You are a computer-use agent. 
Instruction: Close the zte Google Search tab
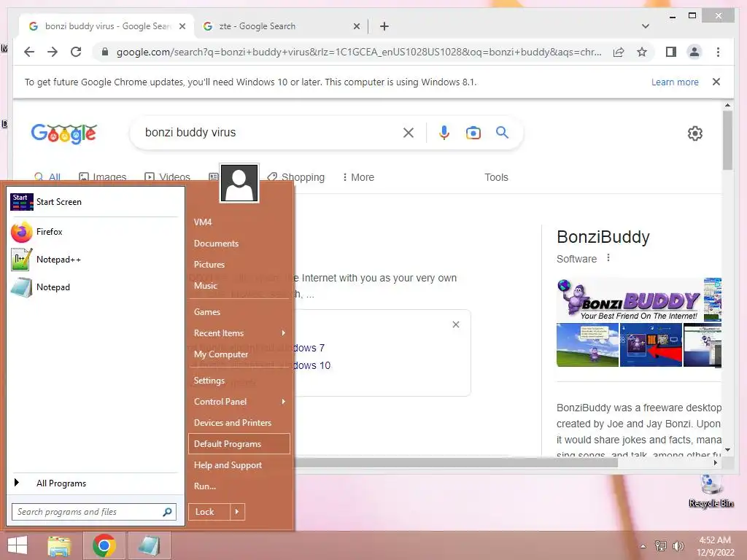356,26
